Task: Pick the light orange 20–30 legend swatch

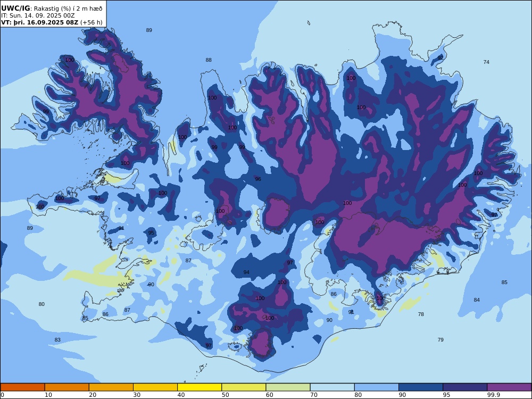Action: pyautogui.click(x=111, y=387)
